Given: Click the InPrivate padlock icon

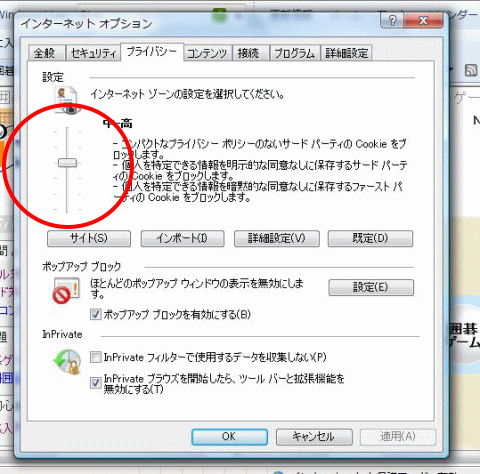Looking at the screenshot, I should click(x=68, y=362).
